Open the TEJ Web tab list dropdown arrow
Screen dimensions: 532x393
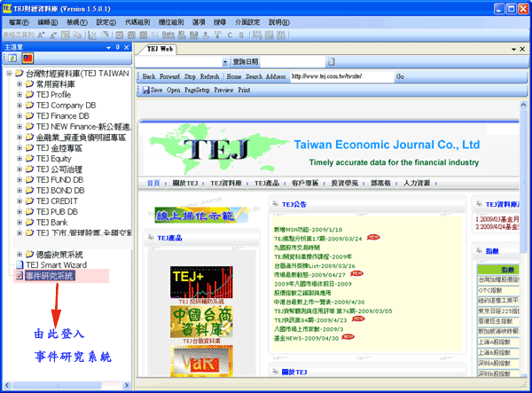click(514, 49)
